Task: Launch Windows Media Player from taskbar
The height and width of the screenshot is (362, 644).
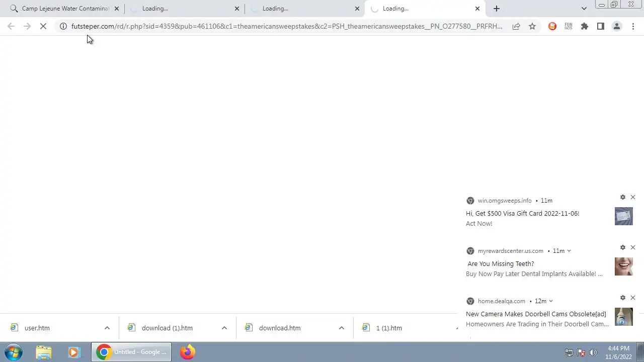Action: [74, 352]
